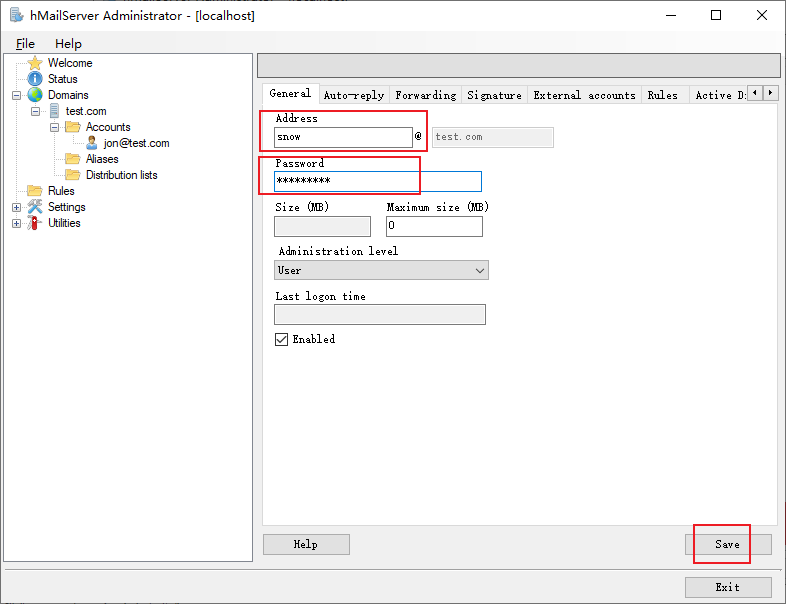Expand the Utilities tree node
Image resolution: width=786 pixels, height=604 pixels.
coord(16,223)
